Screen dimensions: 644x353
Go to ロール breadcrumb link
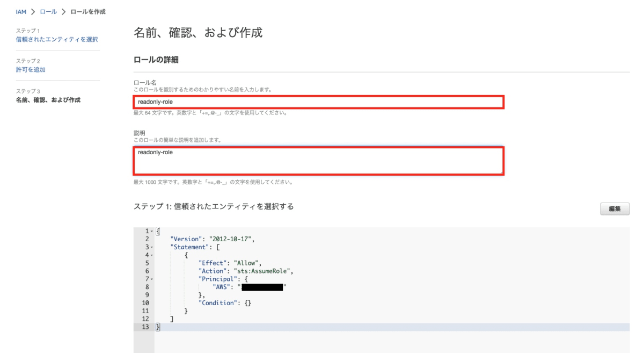pyautogui.click(x=48, y=12)
